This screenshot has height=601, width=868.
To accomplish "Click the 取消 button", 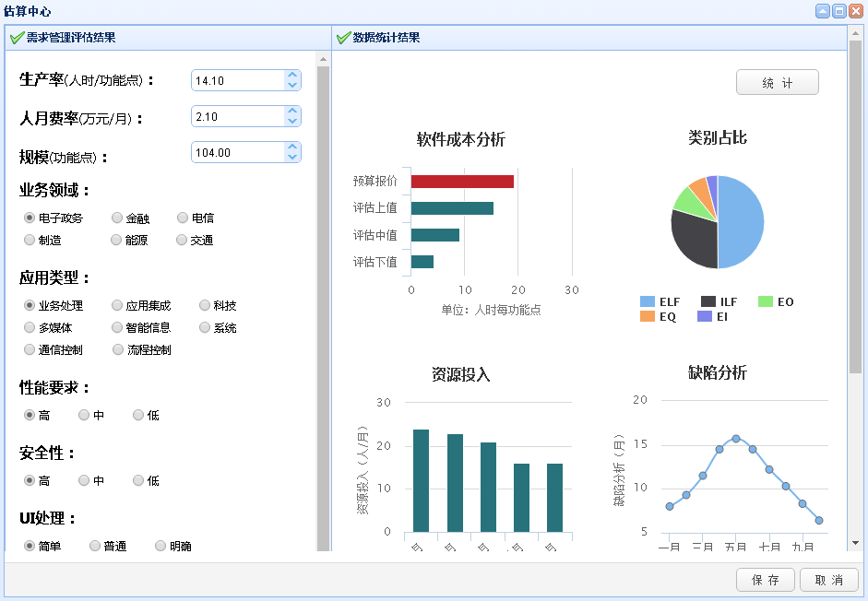I will click(x=829, y=580).
